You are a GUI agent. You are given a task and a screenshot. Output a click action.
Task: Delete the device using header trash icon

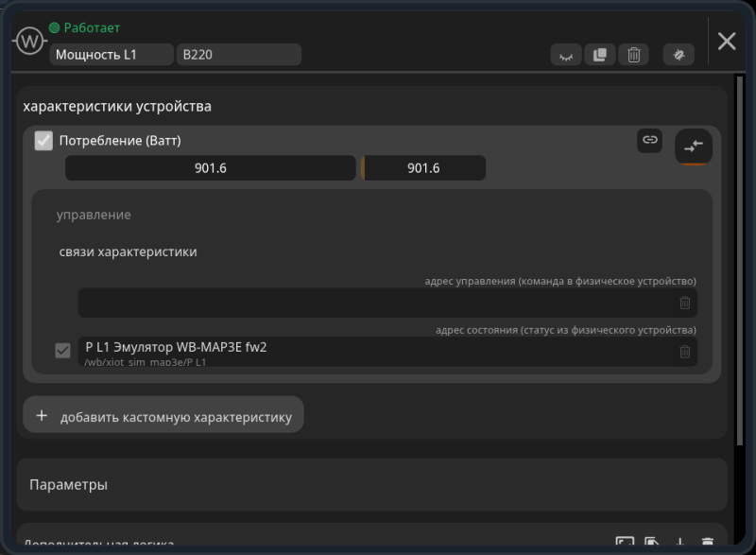tap(633, 55)
